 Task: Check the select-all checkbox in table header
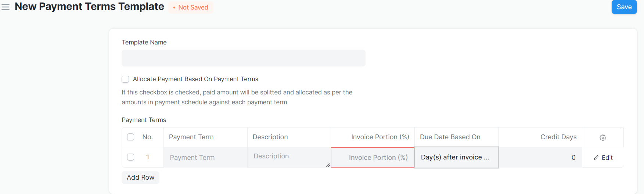tap(130, 137)
